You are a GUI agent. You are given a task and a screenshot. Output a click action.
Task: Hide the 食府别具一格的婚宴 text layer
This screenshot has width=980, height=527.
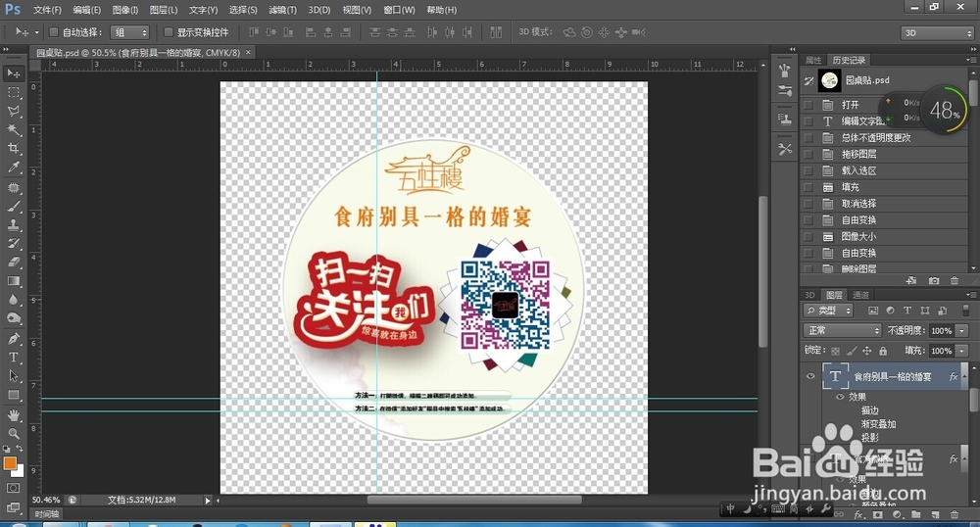tap(810, 376)
